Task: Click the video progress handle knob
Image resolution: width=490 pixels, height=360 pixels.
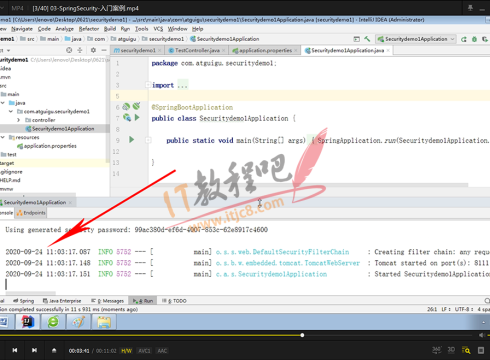Action: (x=302, y=335)
